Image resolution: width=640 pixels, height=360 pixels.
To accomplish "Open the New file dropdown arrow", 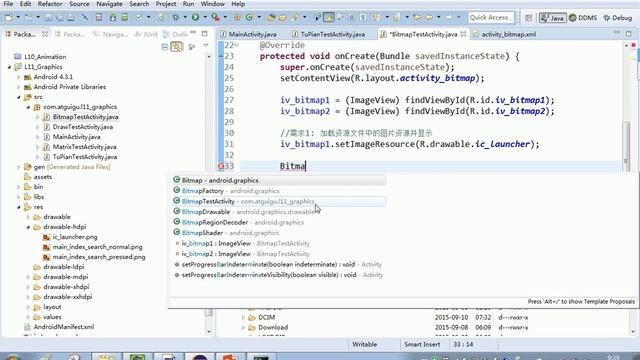I will [x=18, y=17].
